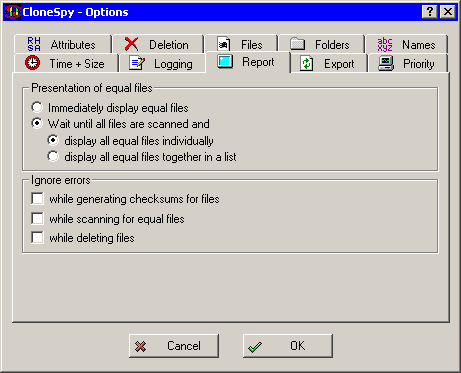
Task: Click the cyan Report tab icon
Action: [x=225, y=61]
